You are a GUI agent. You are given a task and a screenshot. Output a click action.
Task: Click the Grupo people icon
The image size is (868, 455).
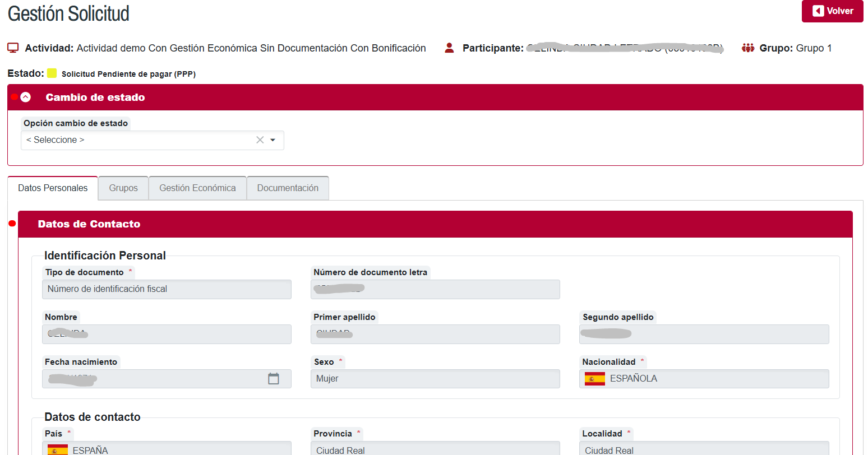click(x=748, y=48)
